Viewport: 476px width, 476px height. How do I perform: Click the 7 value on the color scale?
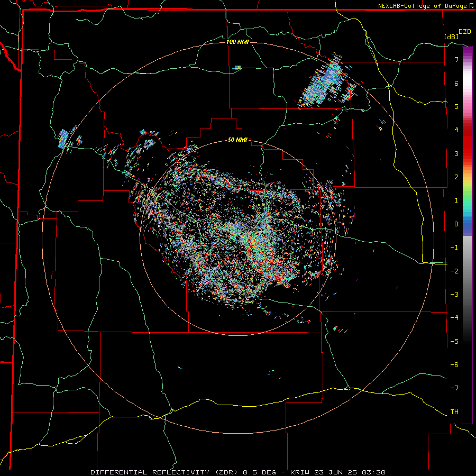pyautogui.click(x=456, y=59)
